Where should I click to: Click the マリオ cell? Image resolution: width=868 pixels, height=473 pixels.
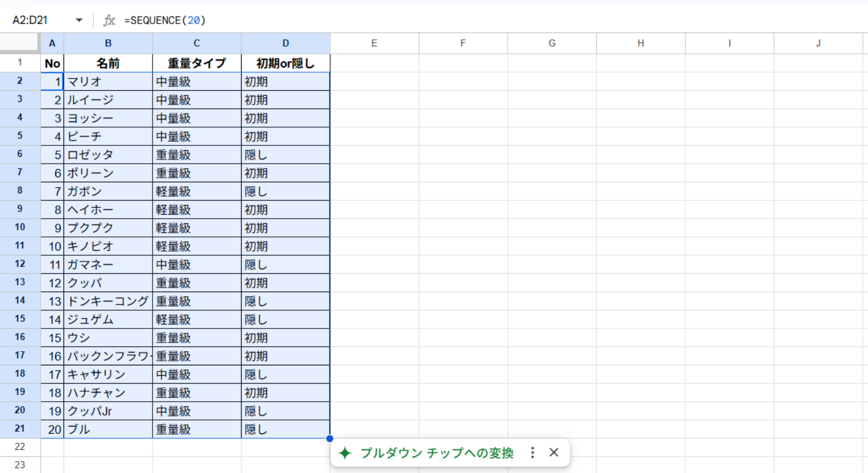(x=108, y=81)
